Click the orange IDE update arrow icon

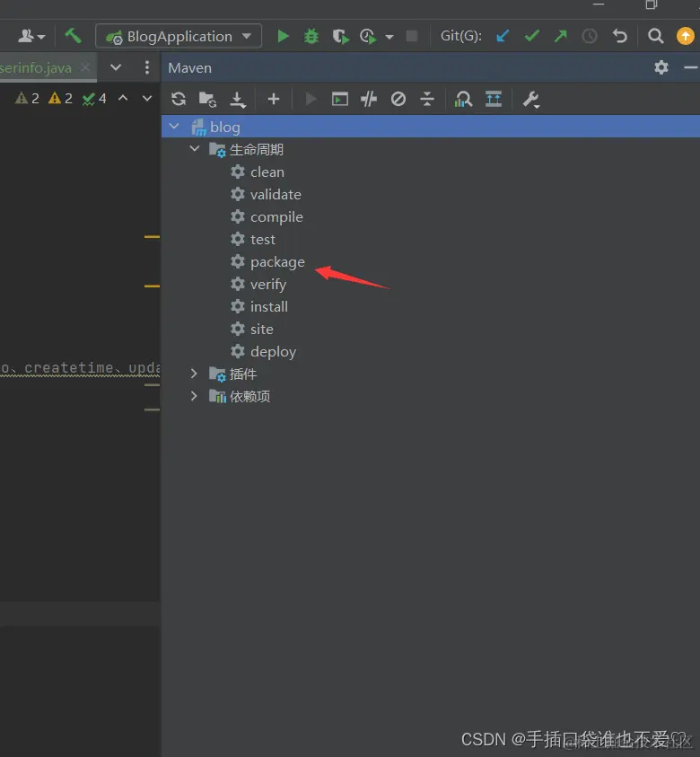coord(685,36)
